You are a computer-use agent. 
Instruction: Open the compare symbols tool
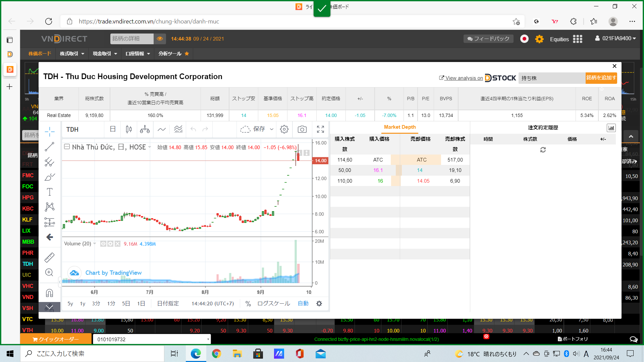coord(145,129)
